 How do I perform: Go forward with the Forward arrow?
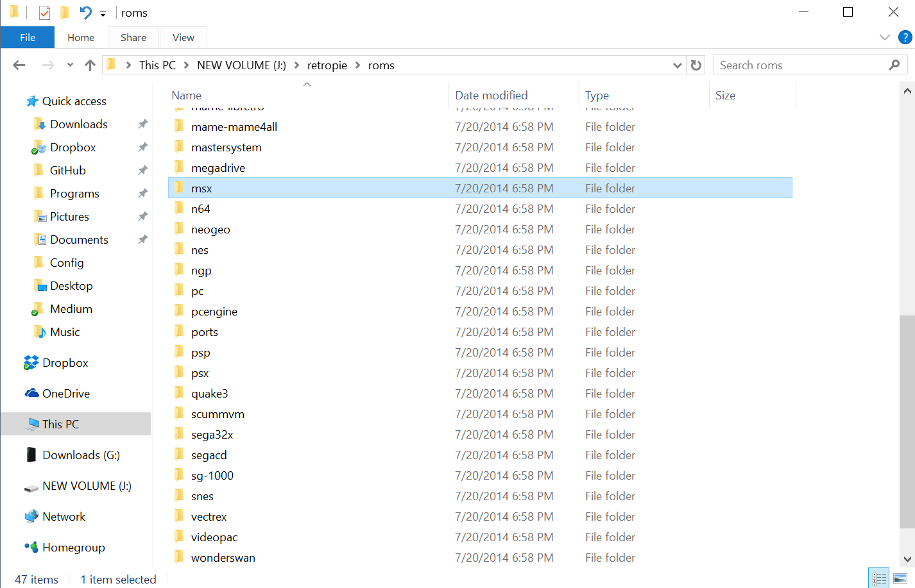coord(48,65)
